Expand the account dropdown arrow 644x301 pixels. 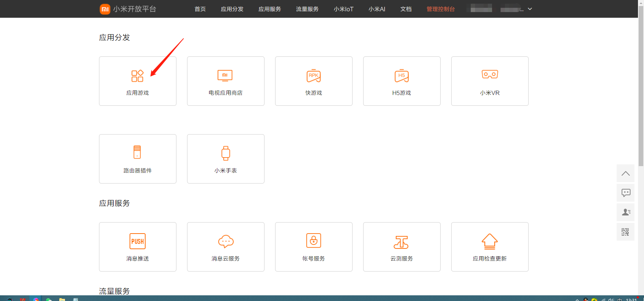tap(530, 9)
